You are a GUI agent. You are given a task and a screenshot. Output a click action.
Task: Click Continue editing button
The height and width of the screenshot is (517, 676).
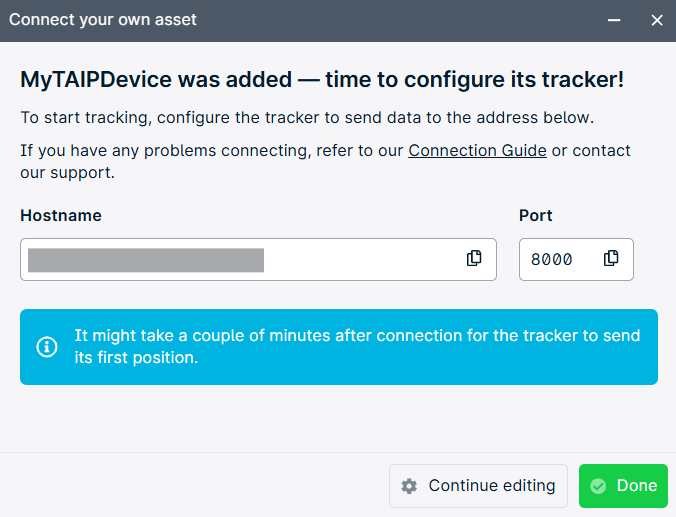pos(478,486)
